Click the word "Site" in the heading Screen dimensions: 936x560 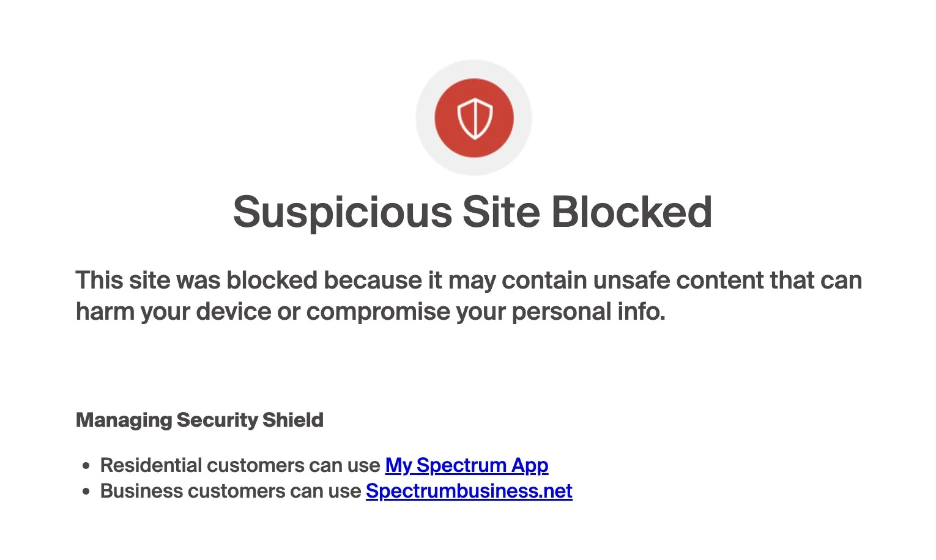click(501, 212)
